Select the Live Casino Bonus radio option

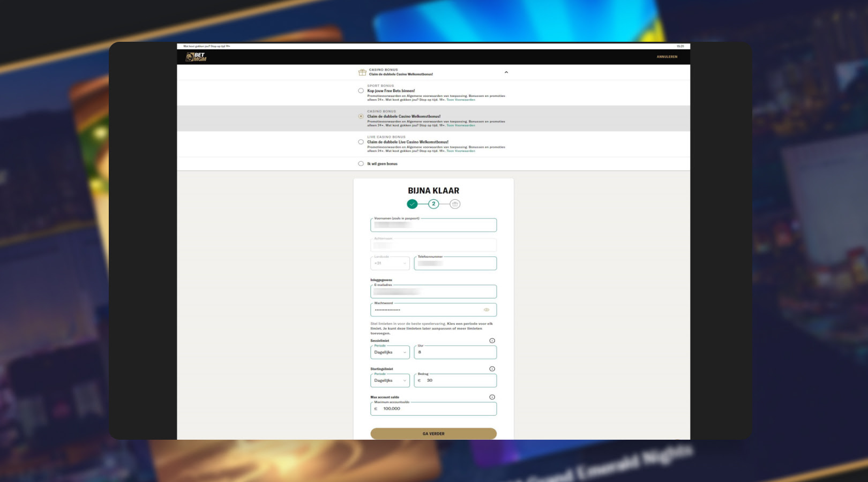(361, 142)
